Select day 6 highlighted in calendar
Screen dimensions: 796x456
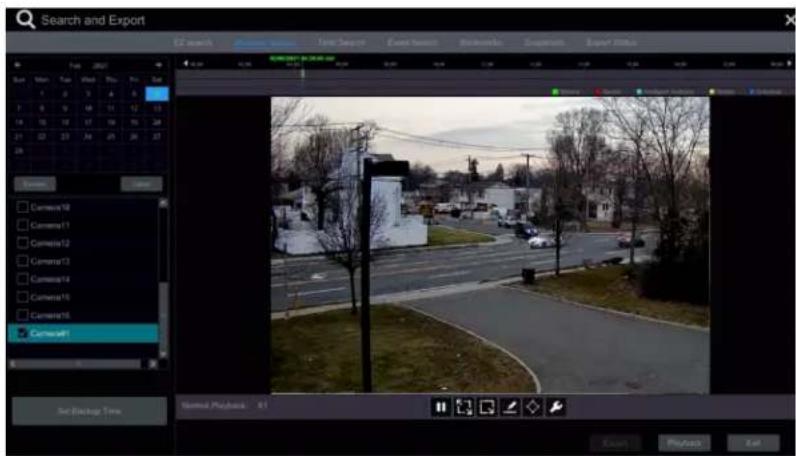click(157, 94)
